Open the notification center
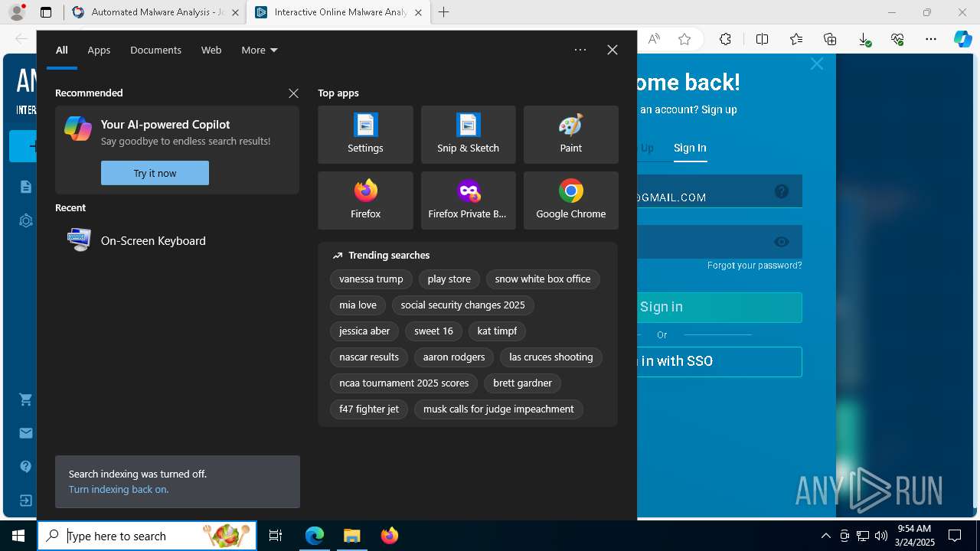980x551 pixels. click(955, 536)
